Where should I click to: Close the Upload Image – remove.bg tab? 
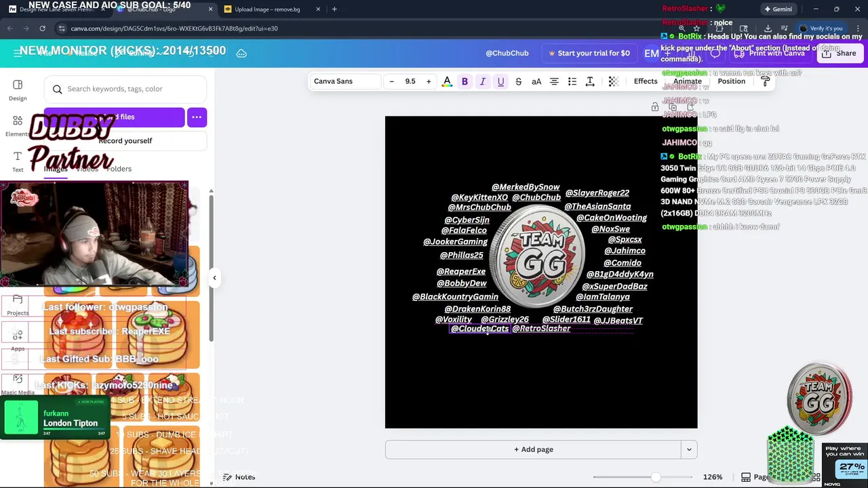317,9
